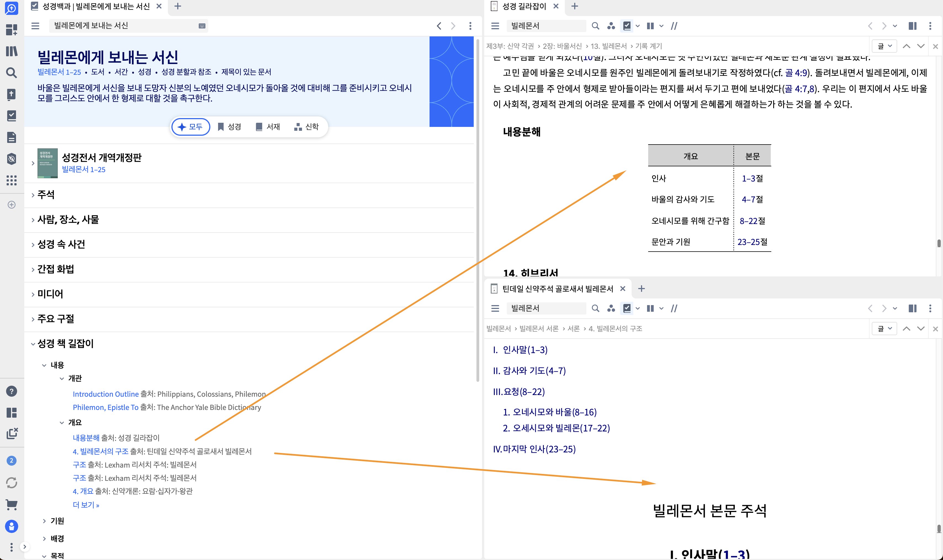Image resolution: width=943 pixels, height=560 pixels.
Task: Open 4. 빌레몬서의 구조 link
Action: [100, 451]
